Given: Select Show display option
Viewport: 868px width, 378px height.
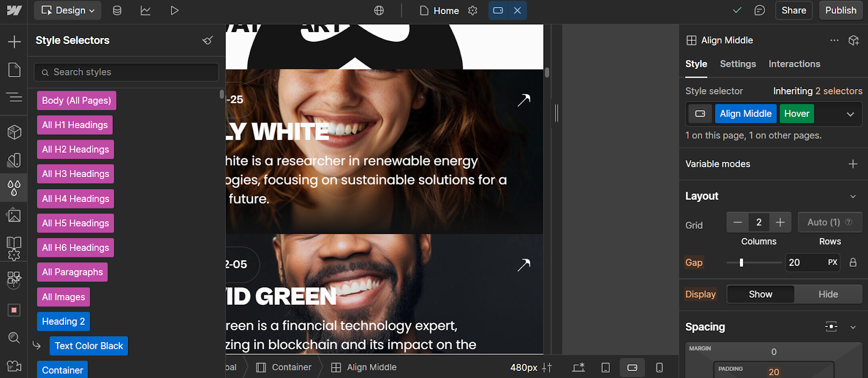Looking at the screenshot, I should (760, 294).
